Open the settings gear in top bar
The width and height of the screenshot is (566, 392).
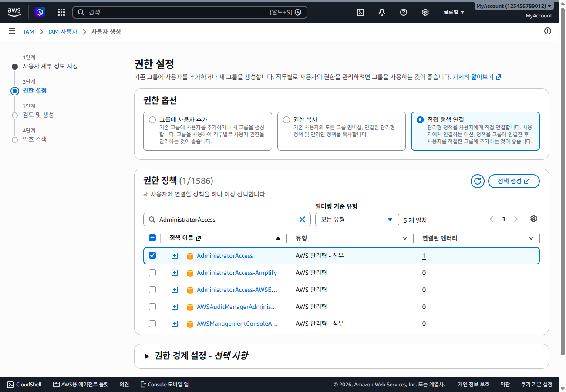click(x=425, y=12)
